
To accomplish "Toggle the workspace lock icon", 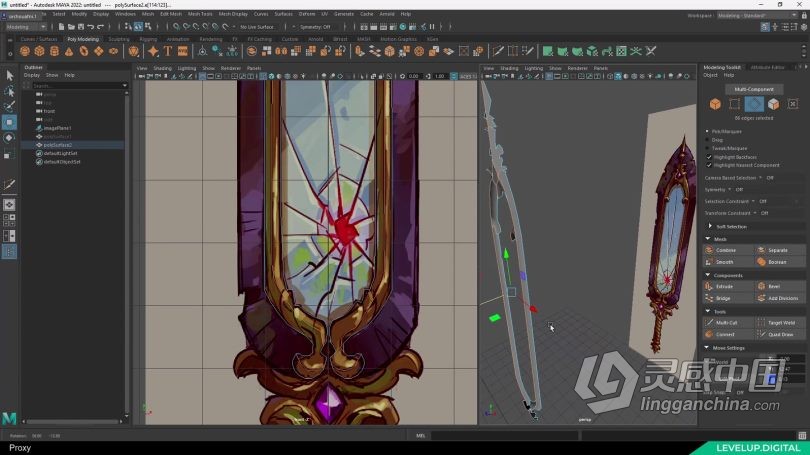I will [803, 15].
